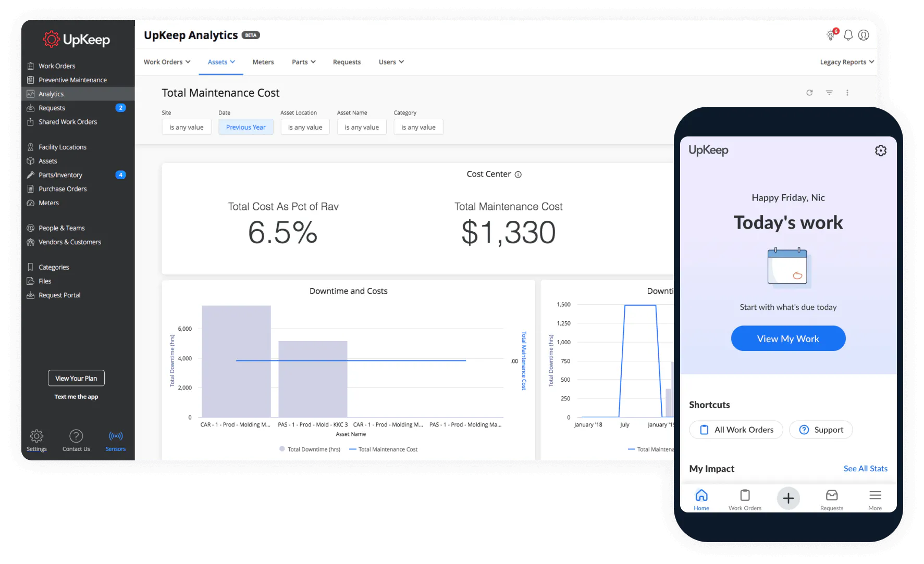Open Preventive Maintenance in the sidebar
Screen dimensions: 924x564
(77, 80)
